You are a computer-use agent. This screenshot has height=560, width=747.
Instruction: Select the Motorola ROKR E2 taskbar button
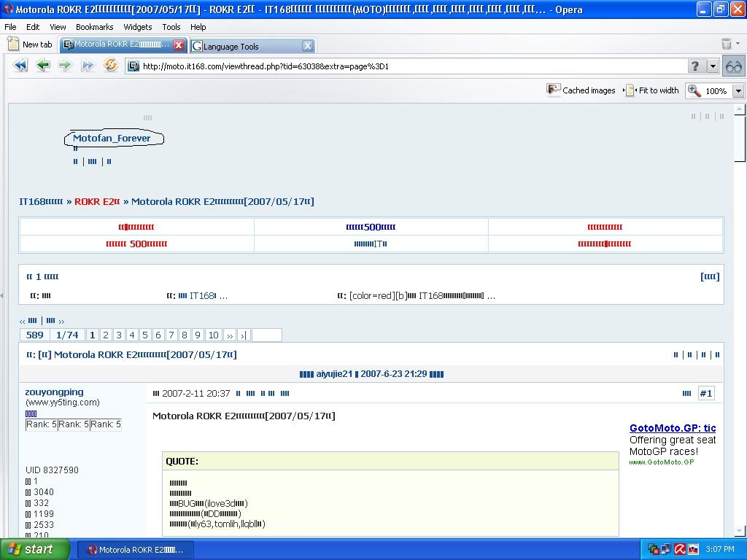point(136,550)
